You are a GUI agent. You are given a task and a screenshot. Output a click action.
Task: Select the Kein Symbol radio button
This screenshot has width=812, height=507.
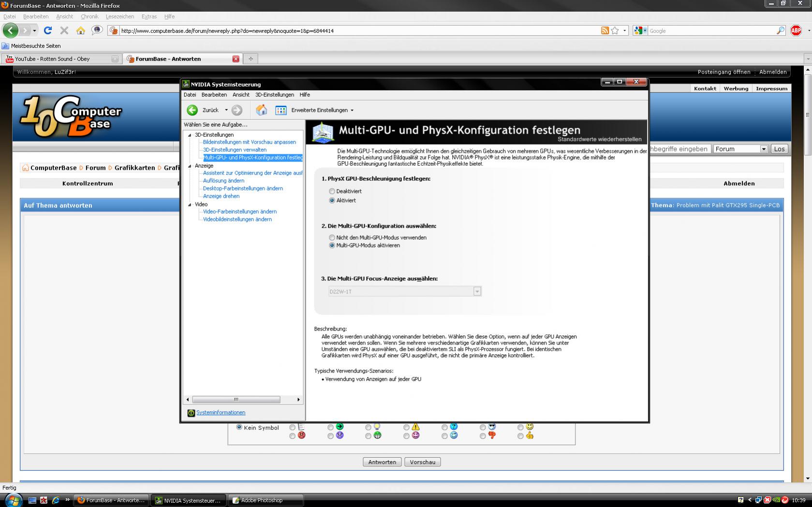click(239, 427)
